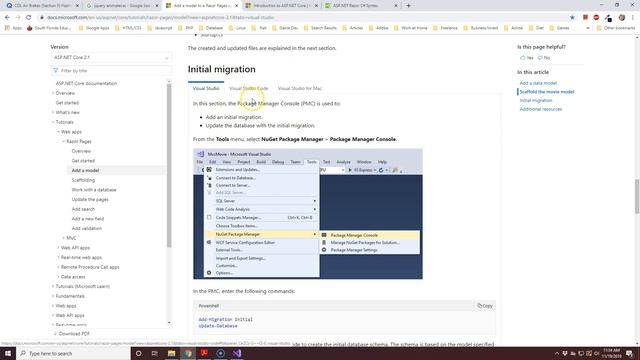
Task: Switch to Visual Studio on the taskbar
Action: coord(237,353)
